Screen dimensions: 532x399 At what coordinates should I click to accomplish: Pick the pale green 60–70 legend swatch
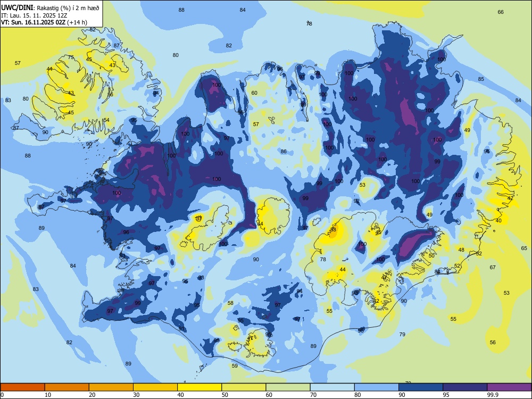point(288,387)
